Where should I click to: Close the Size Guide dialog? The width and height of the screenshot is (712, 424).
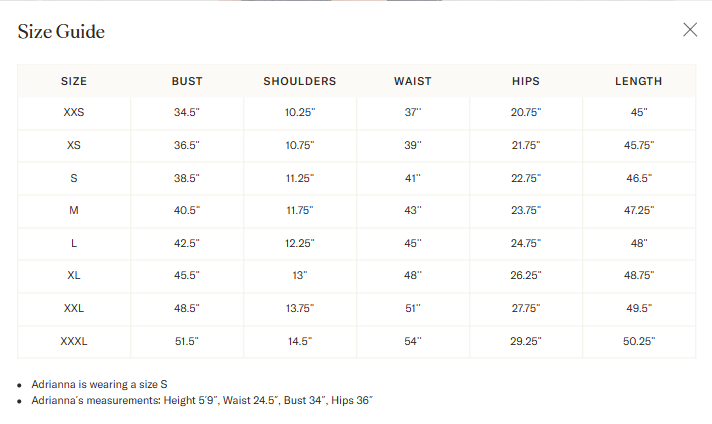pos(690,30)
